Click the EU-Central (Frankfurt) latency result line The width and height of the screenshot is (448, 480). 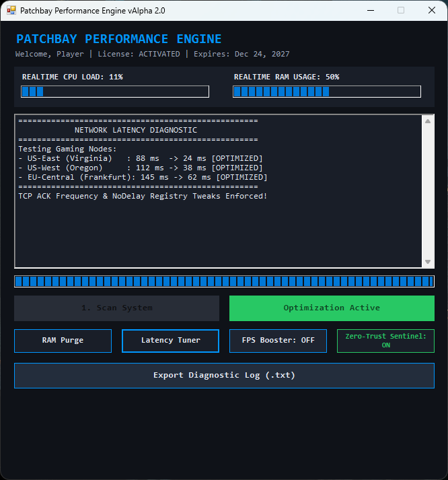point(143,177)
